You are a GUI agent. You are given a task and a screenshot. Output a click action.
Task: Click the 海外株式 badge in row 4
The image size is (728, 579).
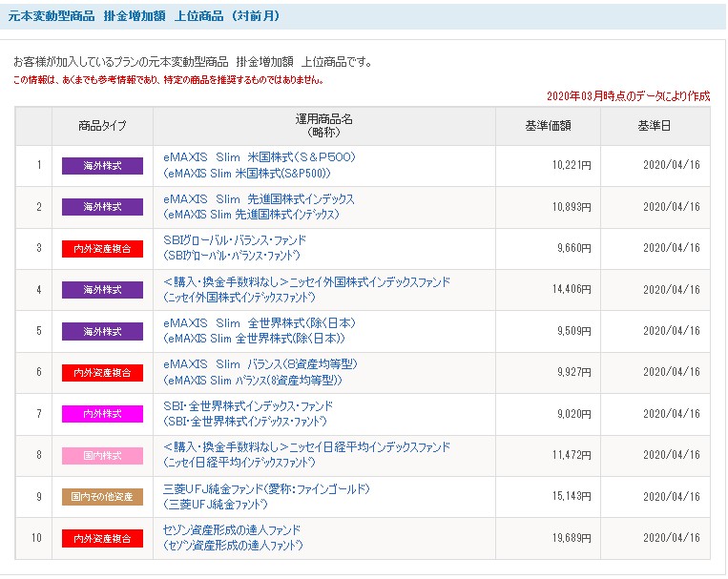point(102,290)
